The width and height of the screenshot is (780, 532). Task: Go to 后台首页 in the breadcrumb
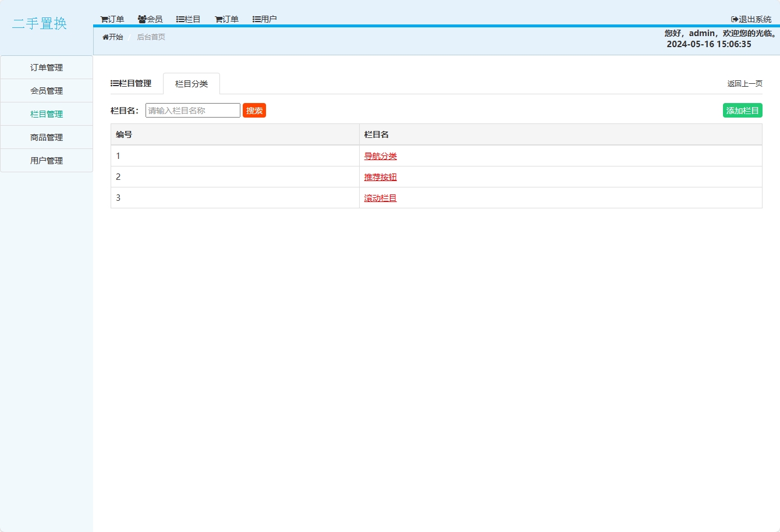[151, 37]
